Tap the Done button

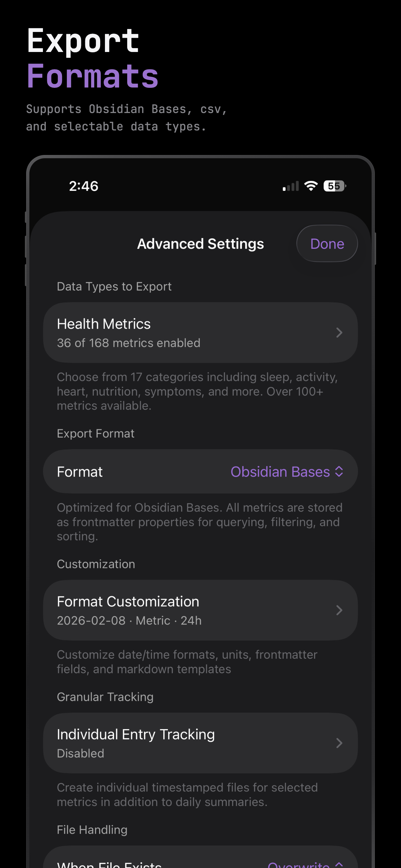(327, 243)
